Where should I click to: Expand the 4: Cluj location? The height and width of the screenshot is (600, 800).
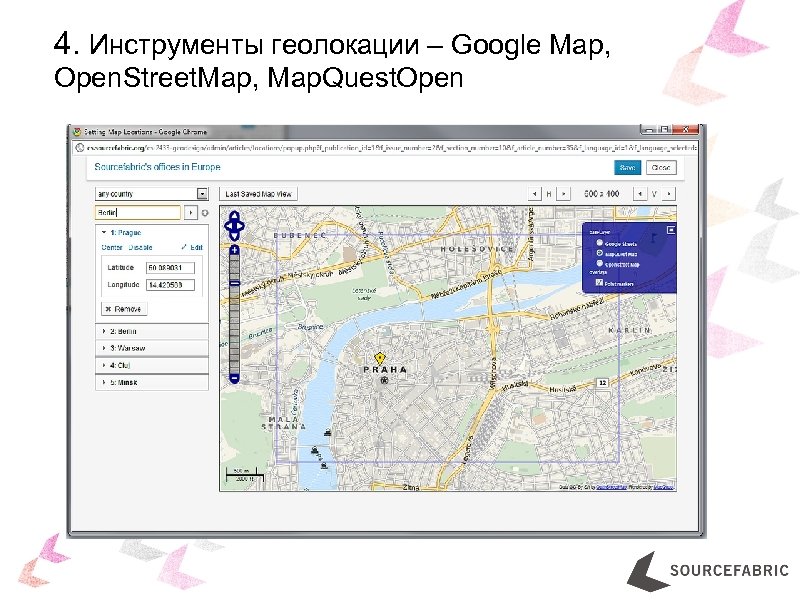pyautogui.click(x=152, y=365)
